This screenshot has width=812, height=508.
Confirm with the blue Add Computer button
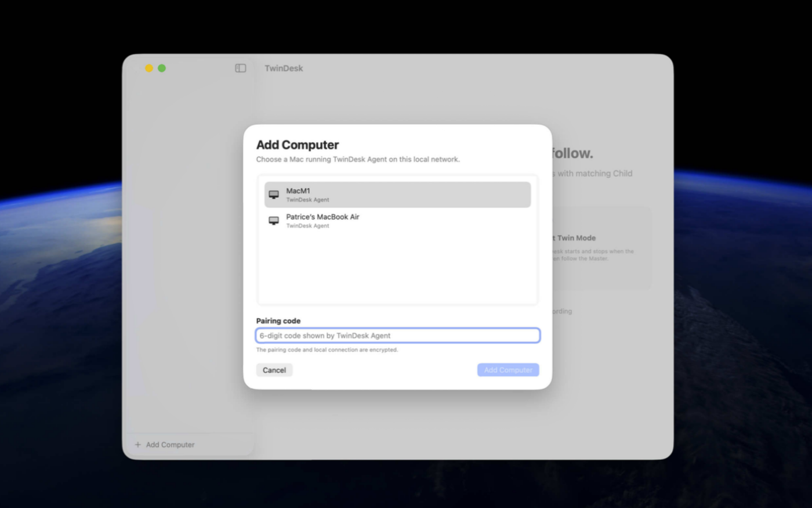(x=508, y=370)
